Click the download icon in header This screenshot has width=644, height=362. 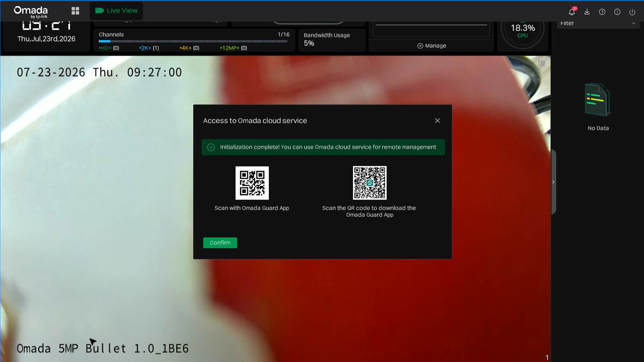(587, 12)
